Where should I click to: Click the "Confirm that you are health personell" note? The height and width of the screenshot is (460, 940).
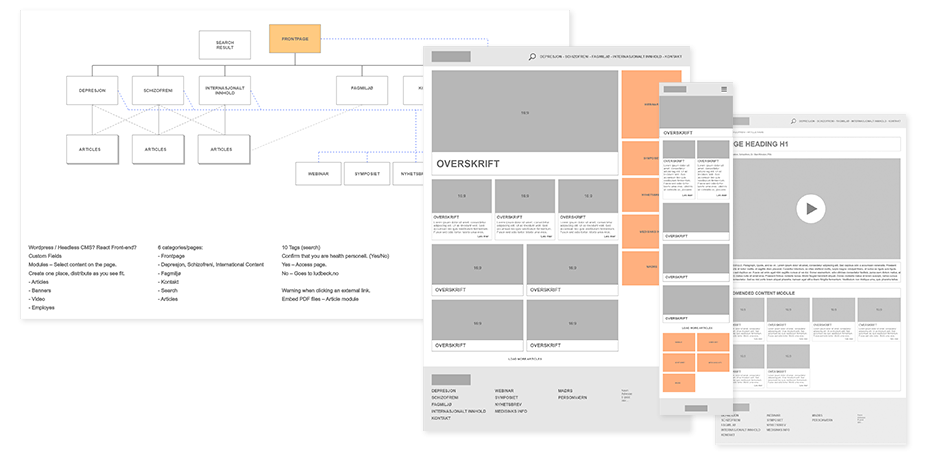pyautogui.click(x=335, y=256)
